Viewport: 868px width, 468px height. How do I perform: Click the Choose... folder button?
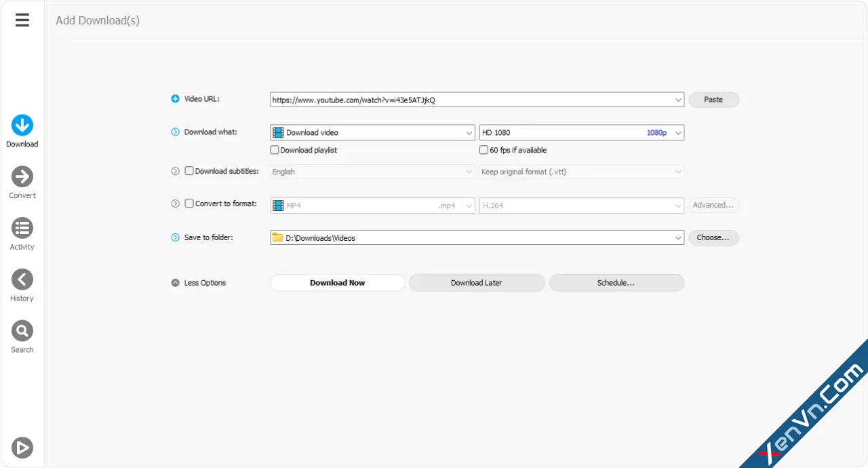click(x=713, y=238)
